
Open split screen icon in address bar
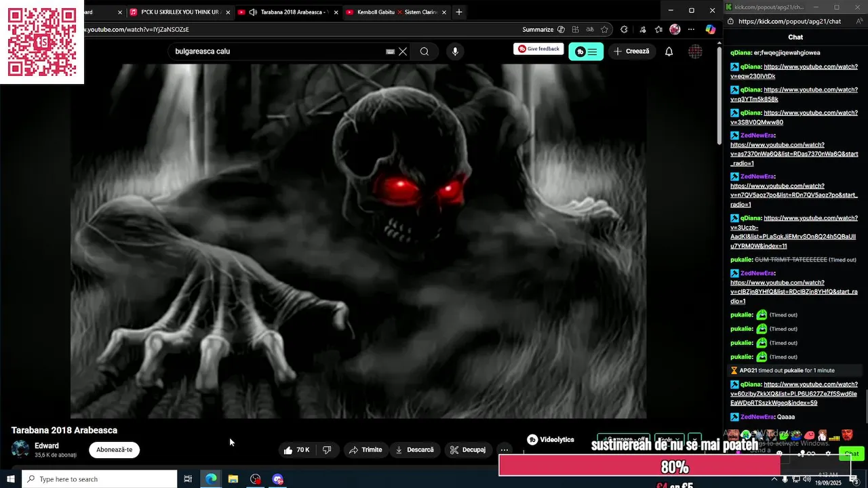tap(576, 30)
